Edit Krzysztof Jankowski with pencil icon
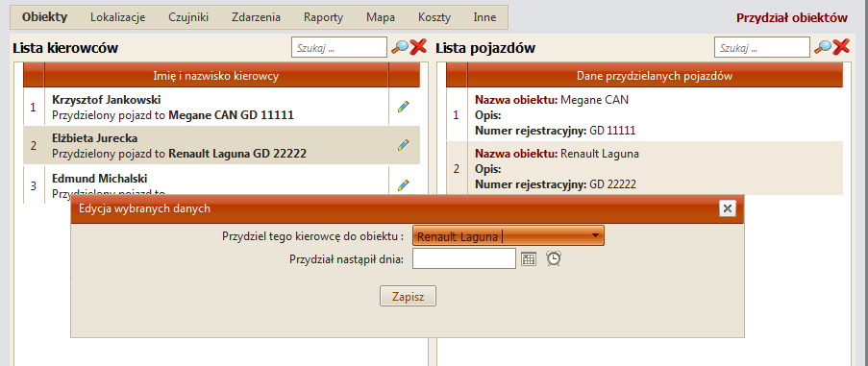 (404, 107)
